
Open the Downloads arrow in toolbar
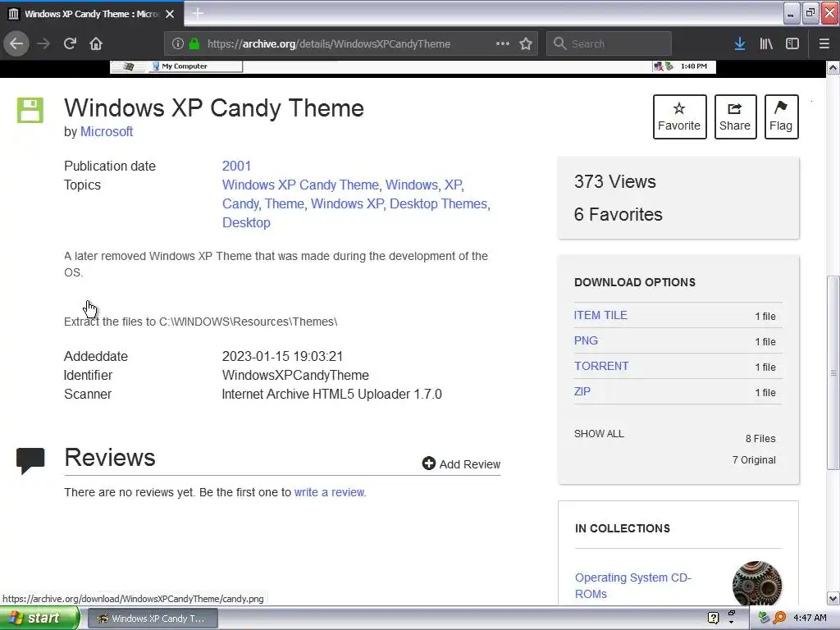point(740,43)
